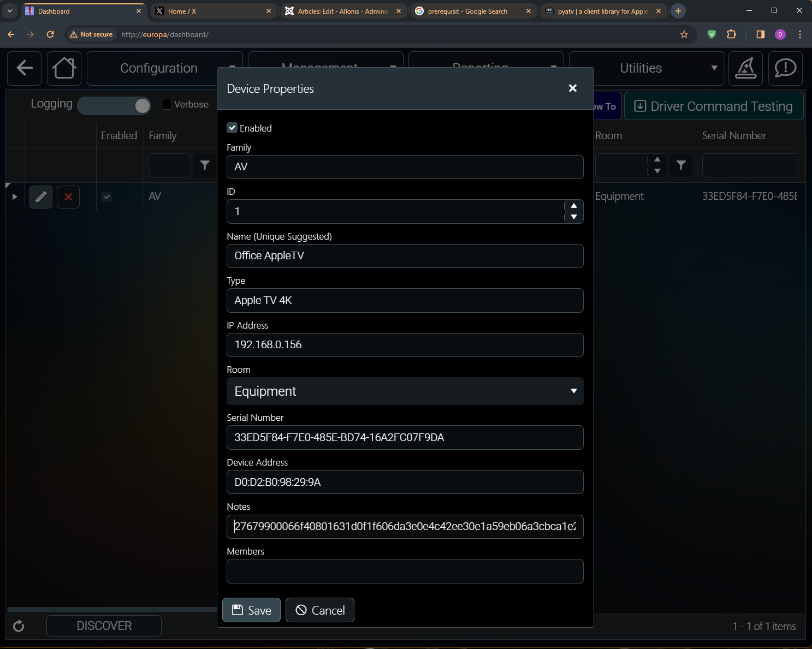This screenshot has width=812, height=649.
Task: Click the Family column filter text box
Action: [170, 165]
